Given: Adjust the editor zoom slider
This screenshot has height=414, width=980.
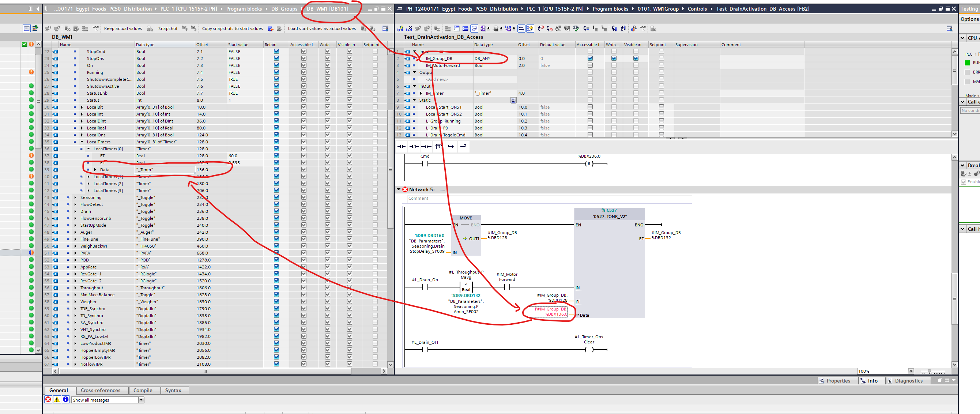Looking at the screenshot, I should coord(930,371).
